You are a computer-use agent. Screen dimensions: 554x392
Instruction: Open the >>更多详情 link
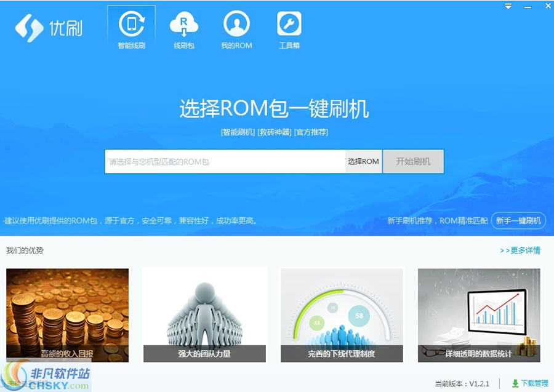click(x=520, y=250)
